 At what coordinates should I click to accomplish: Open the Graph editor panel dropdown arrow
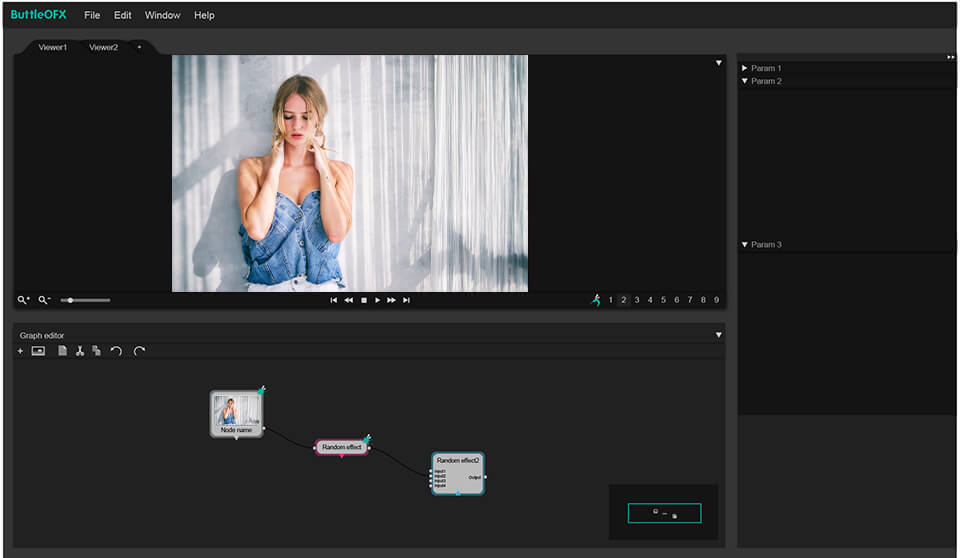(x=718, y=335)
